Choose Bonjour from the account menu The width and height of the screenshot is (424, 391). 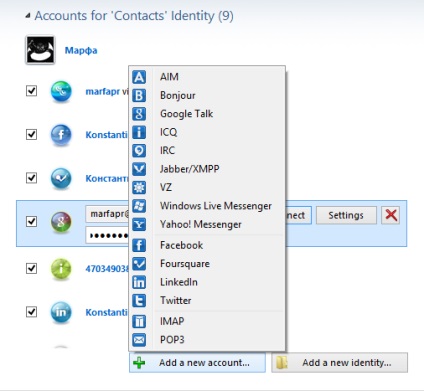(207, 95)
